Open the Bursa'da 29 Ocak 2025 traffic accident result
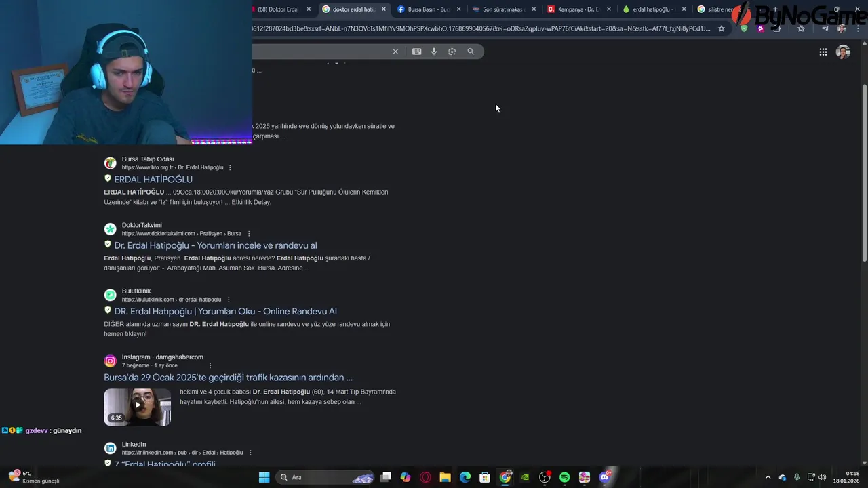Image resolution: width=868 pixels, height=488 pixels. (x=228, y=378)
